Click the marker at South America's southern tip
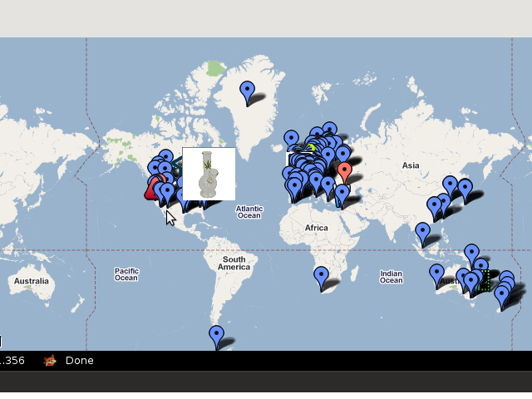The height and width of the screenshot is (399, 532). [216, 335]
